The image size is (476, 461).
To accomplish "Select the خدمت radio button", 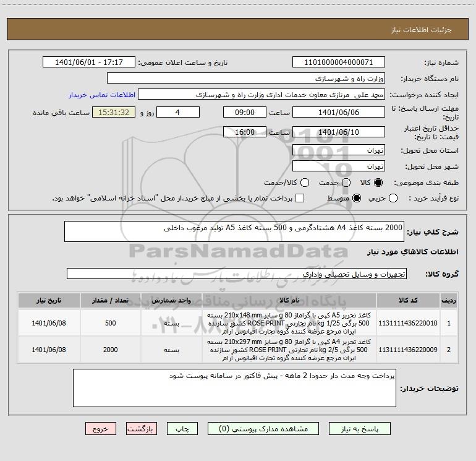I will tap(346, 183).
